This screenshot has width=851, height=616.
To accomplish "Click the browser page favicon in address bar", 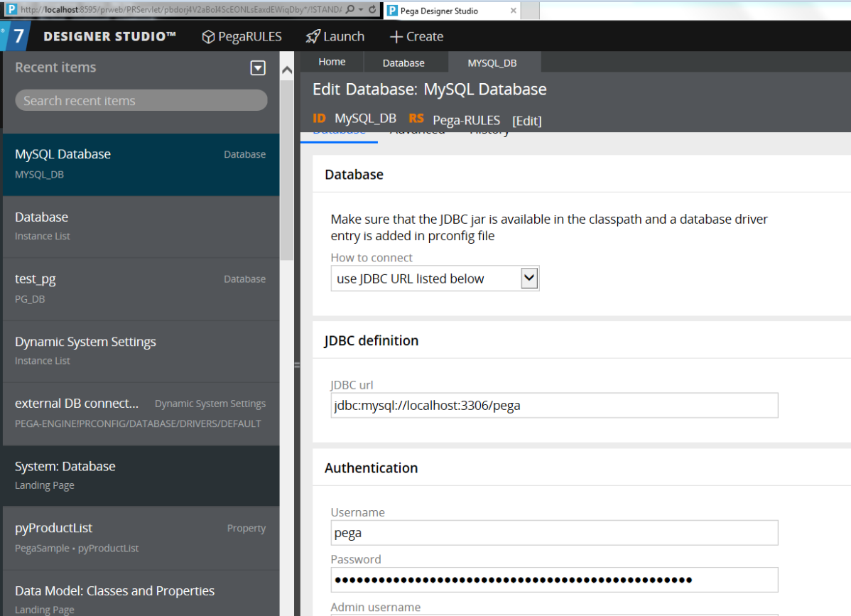I will [x=11, y=9].
